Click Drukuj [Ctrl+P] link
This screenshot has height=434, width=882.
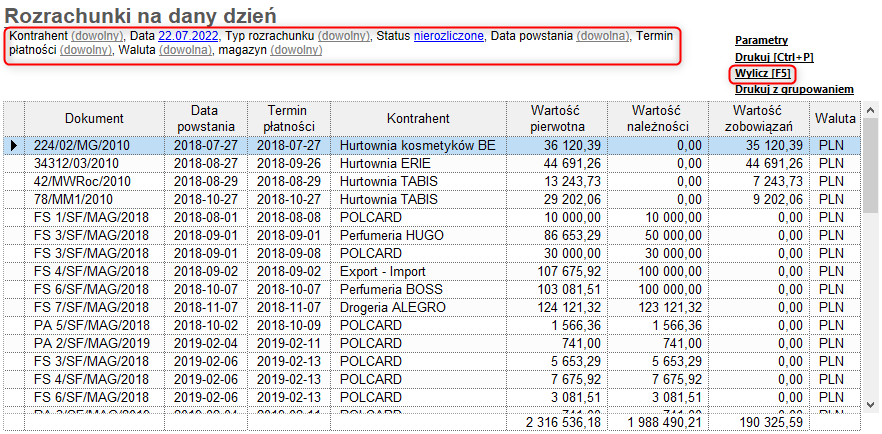point(774,57)
